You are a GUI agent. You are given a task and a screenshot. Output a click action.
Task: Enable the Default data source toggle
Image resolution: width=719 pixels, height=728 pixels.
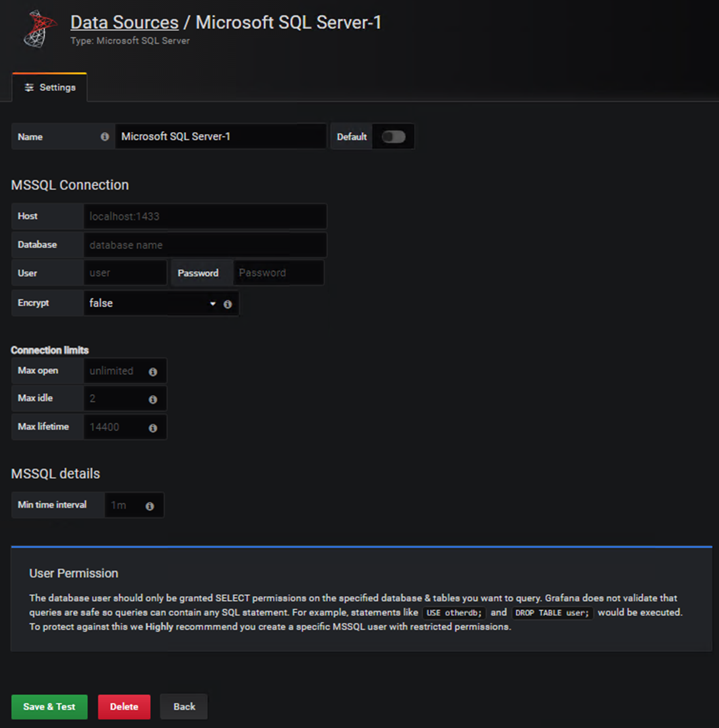[x=394, y=137]
